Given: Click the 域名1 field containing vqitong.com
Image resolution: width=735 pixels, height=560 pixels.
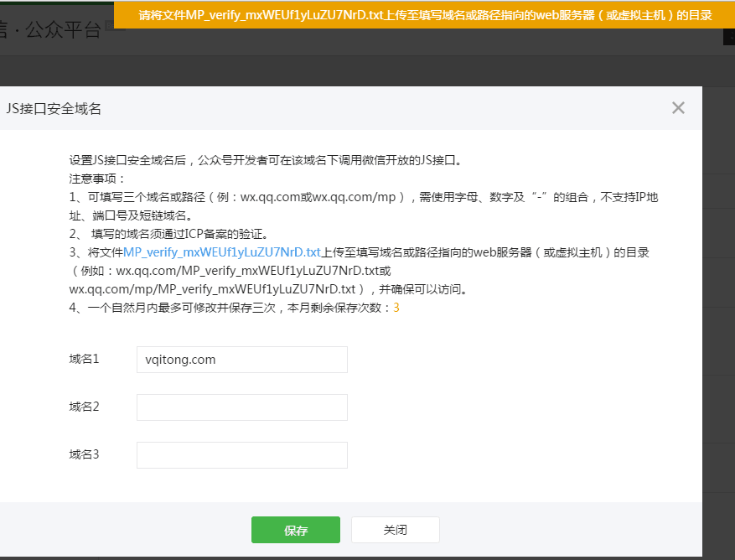Looking at the screenshot, I should point(241,360).
